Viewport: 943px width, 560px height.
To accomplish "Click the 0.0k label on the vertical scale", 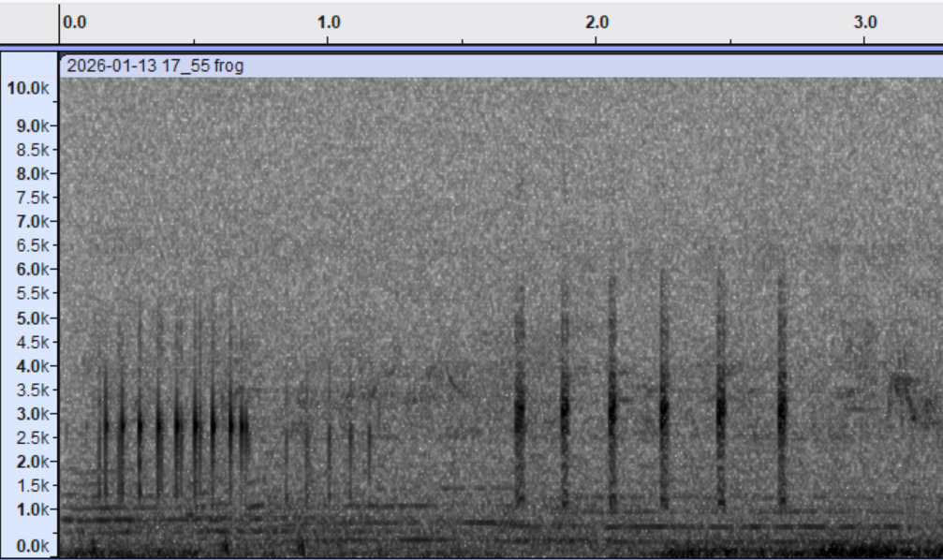I will [x=33, y=546].
